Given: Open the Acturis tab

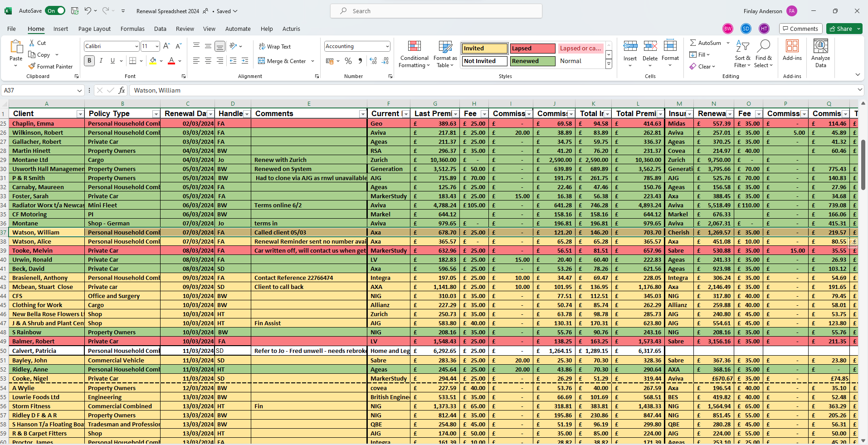Looking at the screenshot, I should (291, 29).
